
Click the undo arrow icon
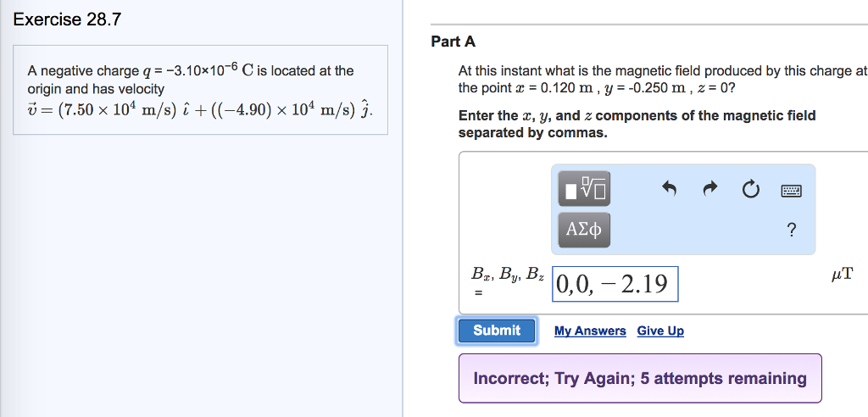[670, 189]
